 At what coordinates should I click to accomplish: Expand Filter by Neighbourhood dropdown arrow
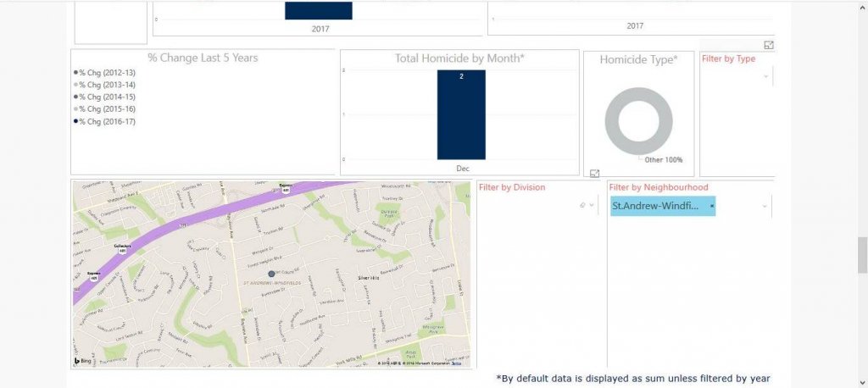[x=765, y=206]
